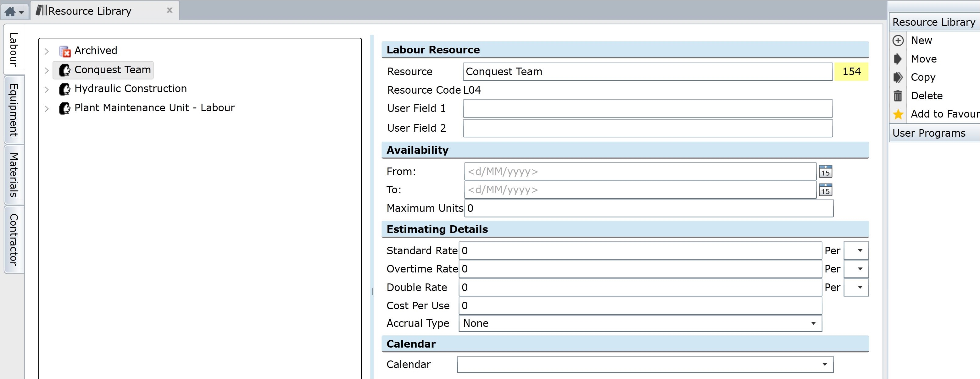This screenshot has width=980, height=379.
Task: Select Conquest Team in the tree
Action: click(113, 70)
